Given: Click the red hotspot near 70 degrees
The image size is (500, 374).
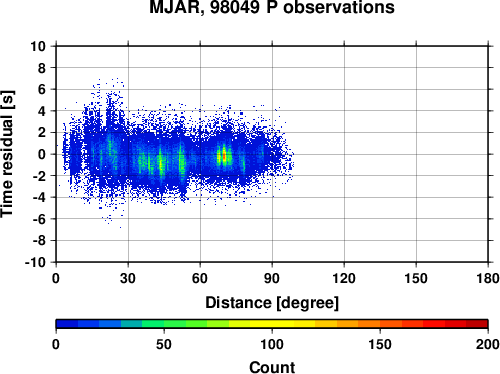Looking at the screenshot, I should click(224, 156).
